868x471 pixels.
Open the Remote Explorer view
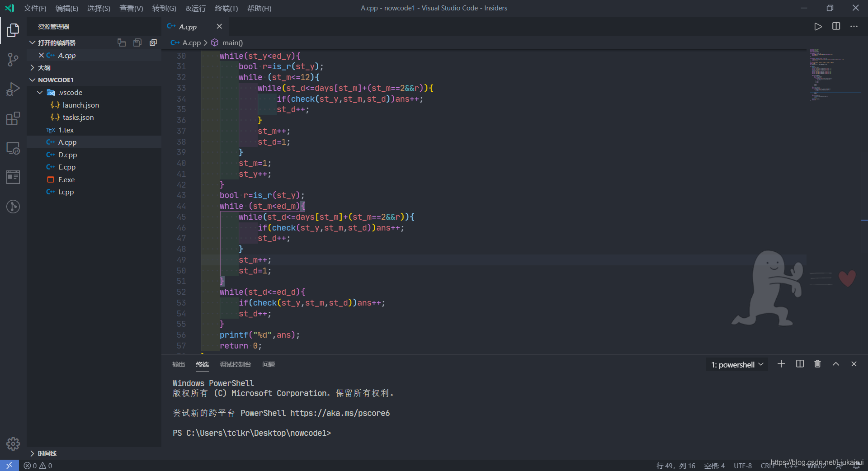coord(13,148)
